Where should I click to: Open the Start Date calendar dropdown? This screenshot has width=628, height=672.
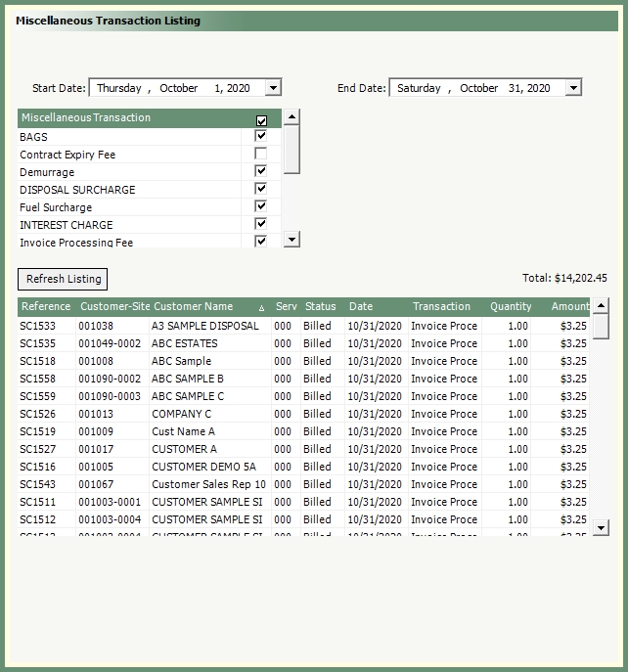click(273, 88)
